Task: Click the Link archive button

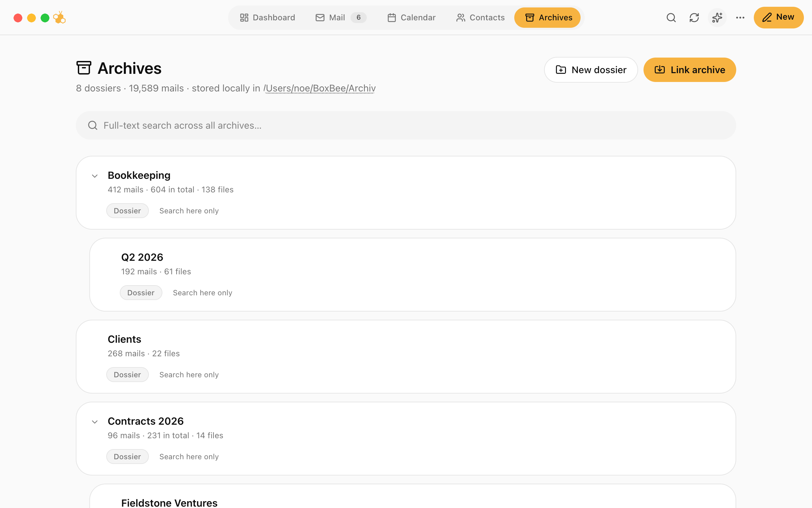Action: [x=690, y=70]
